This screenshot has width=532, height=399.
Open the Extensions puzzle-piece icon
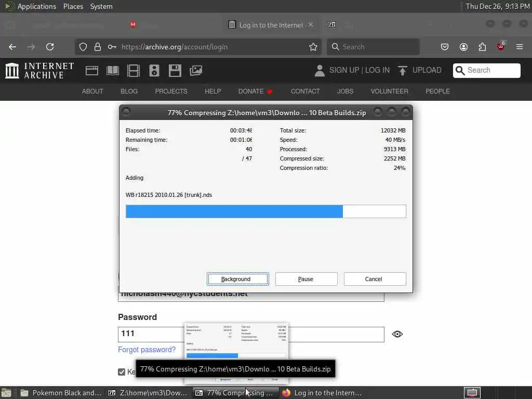pyautogui.click(x=482, y=47)
